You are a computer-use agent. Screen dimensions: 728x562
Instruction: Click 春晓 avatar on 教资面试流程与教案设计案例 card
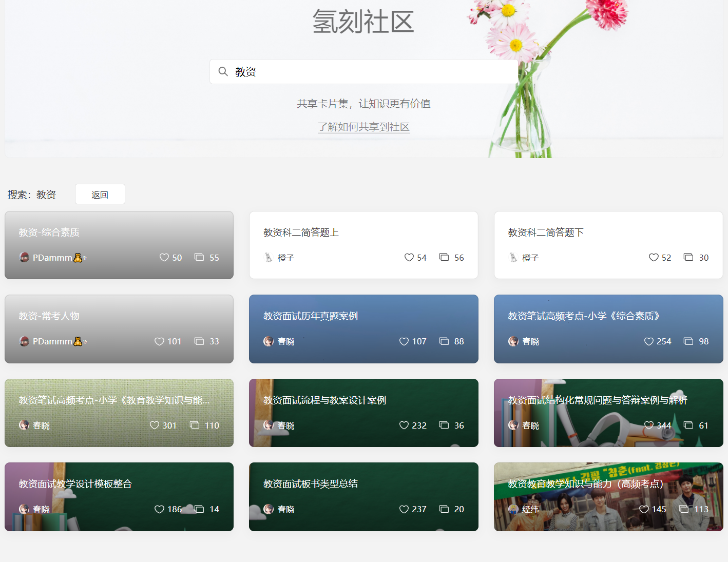pos(269,425)
